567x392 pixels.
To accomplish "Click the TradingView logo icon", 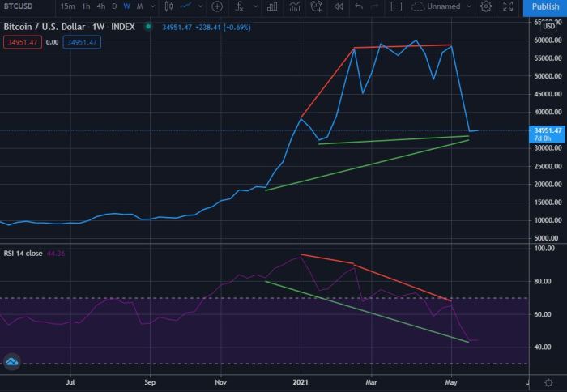I will point(12,361).
